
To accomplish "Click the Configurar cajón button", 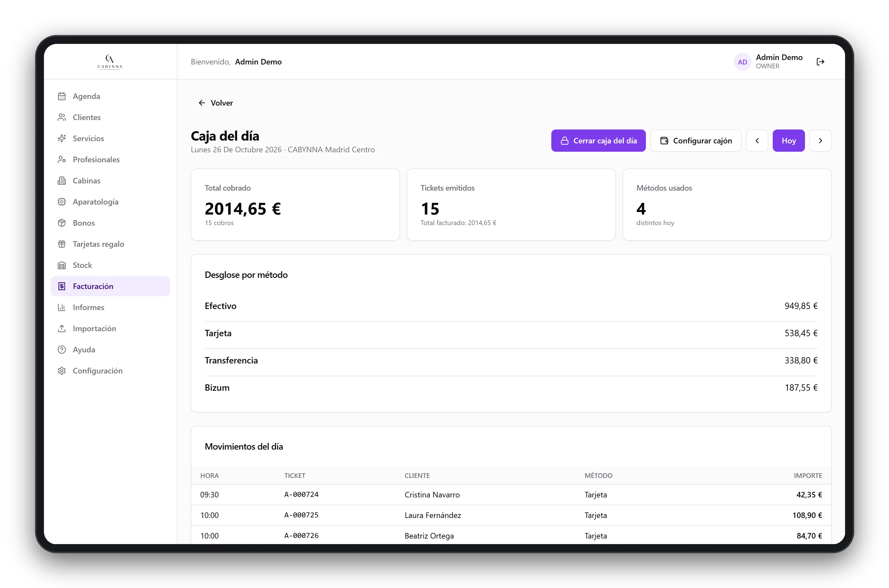I will click(696, 141).
